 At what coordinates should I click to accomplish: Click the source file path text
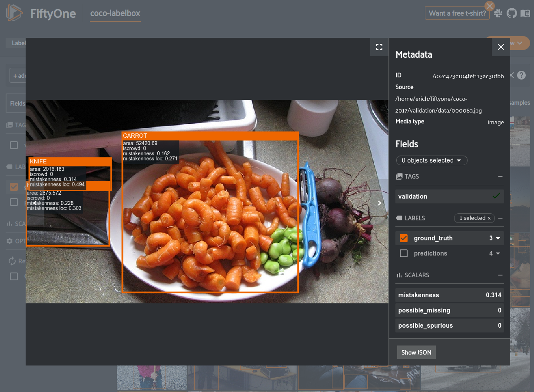tap(439, 105)
